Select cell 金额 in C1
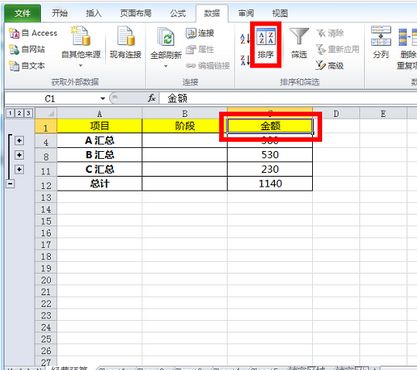417x370 pixels. click(x=270, y=126)
